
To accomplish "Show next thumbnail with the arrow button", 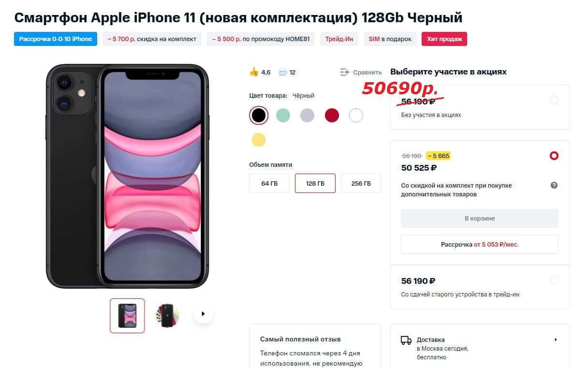I will [x=203, y=314].
